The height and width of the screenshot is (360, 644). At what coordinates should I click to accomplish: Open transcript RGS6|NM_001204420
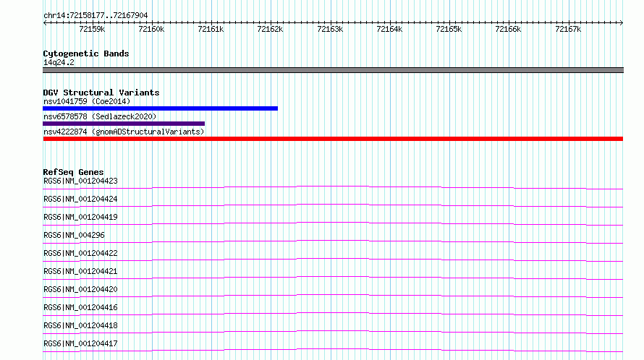click(80, 289)
